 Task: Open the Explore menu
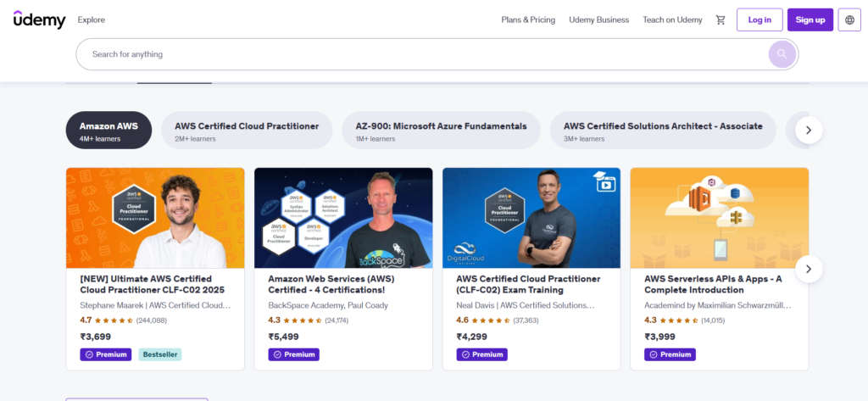(x=92, y=20)
